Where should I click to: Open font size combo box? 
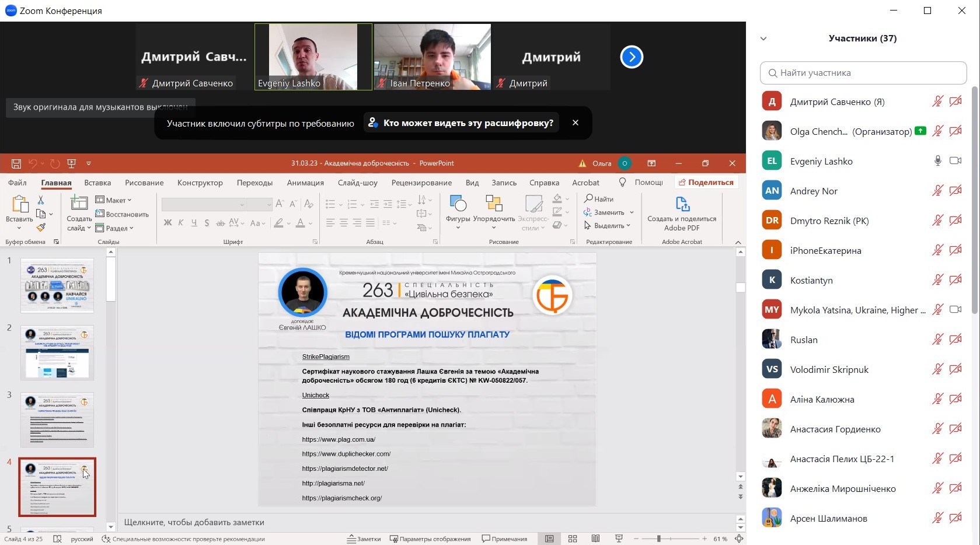259,204
